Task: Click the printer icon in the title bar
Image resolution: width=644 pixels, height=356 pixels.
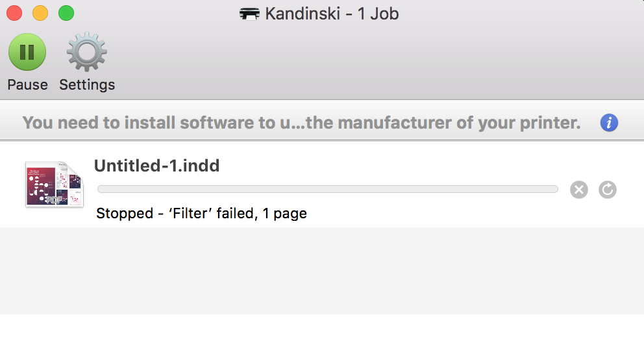Action: click(x=249, y=14)
